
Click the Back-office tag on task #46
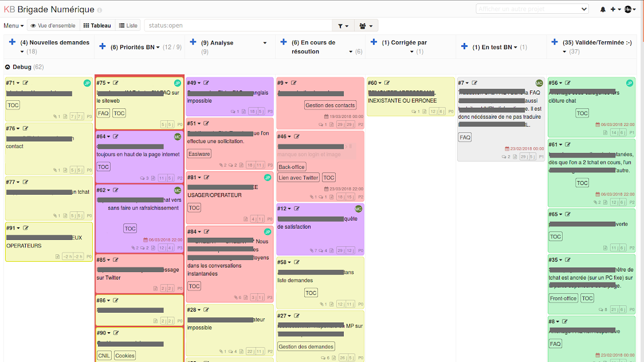tap(292, 167)
